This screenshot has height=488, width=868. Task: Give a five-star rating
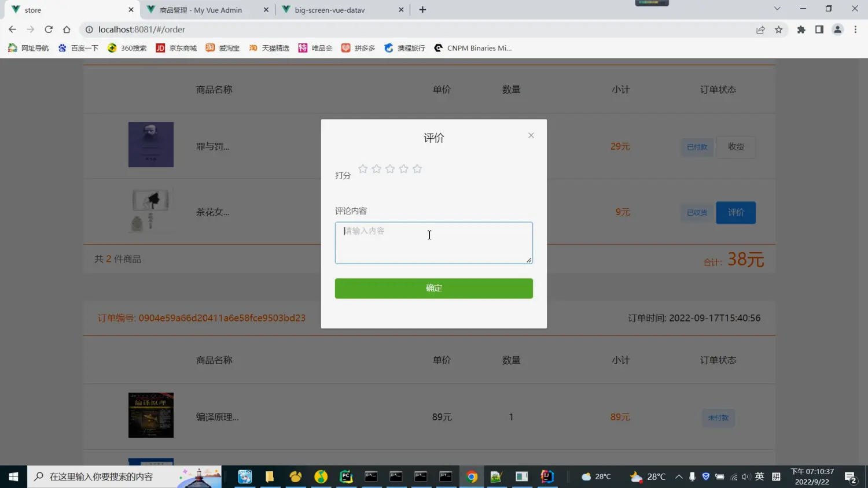(x=417, y=169)
